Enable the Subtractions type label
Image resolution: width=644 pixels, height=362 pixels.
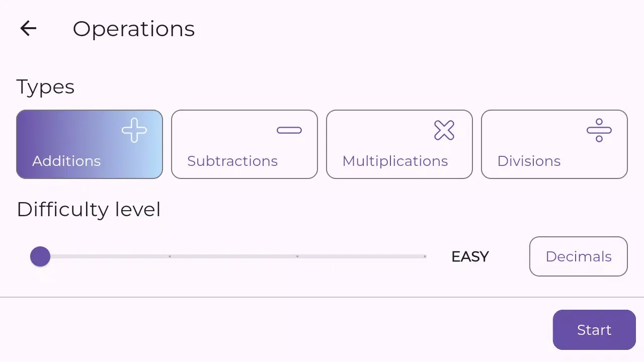232,161
